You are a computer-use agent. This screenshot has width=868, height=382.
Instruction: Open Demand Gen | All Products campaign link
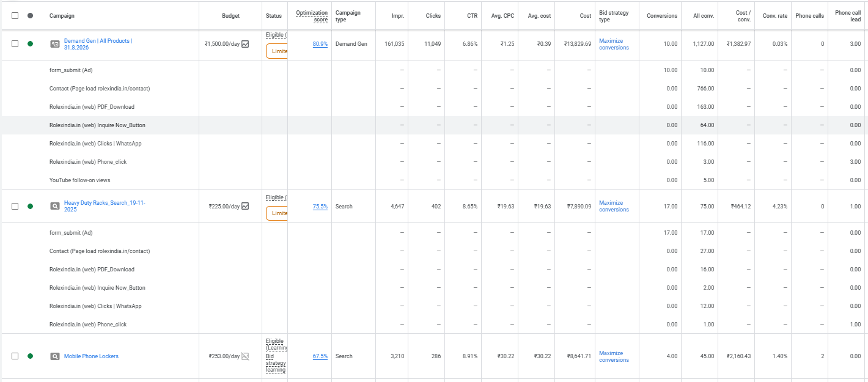98,44
